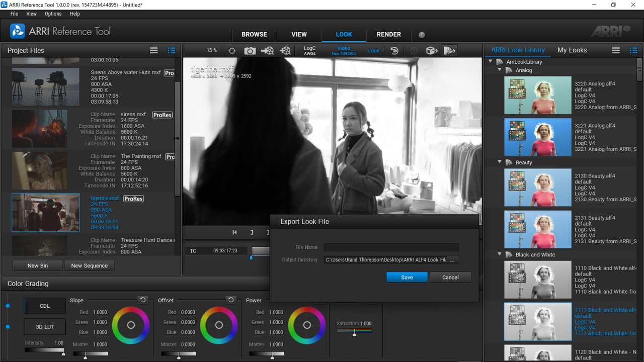This screenshot has height=362, width=644.
Task: Open the info icon beside the RENDER tab
Action: 422,35
